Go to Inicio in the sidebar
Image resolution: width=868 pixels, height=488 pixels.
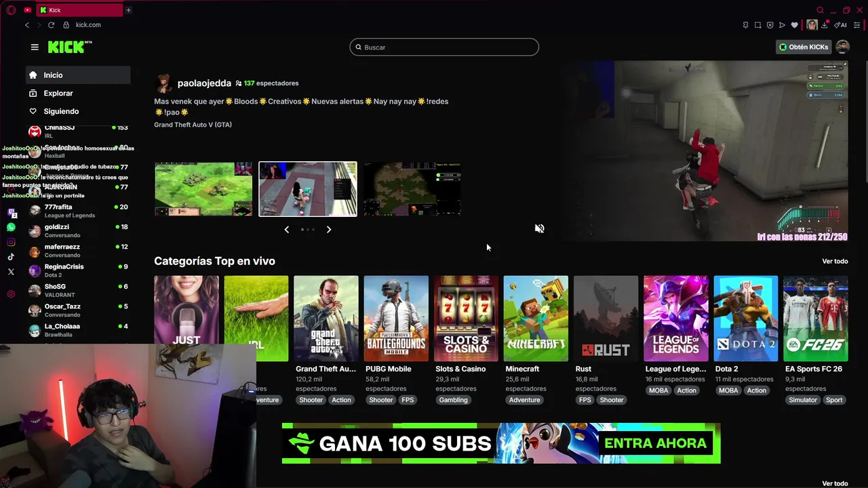coord(79,75)
